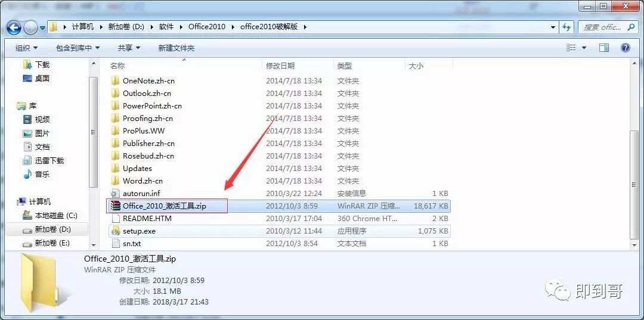Click the search magnifier icon
Screen dimensions: 644x320
[x=631, y=27]
